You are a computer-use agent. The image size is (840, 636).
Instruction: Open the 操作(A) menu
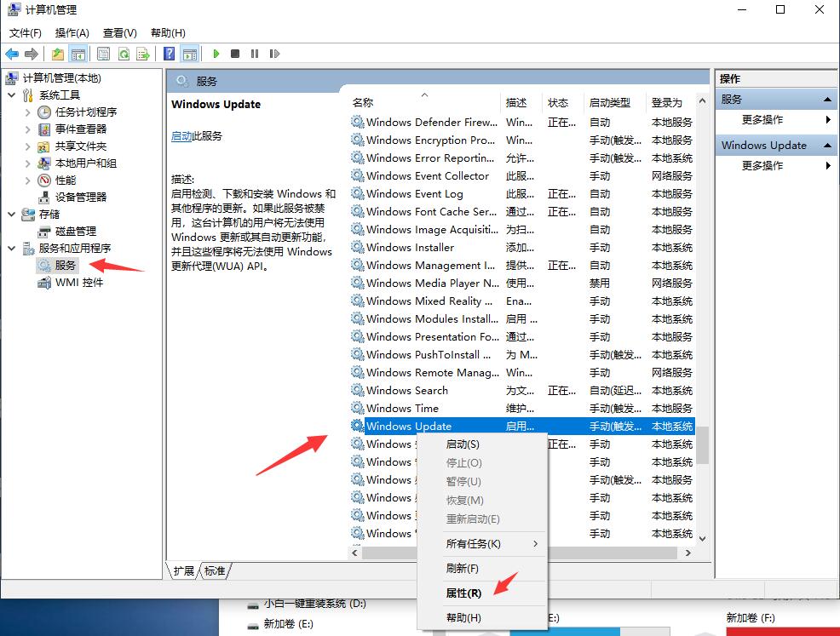coord(72,33)
